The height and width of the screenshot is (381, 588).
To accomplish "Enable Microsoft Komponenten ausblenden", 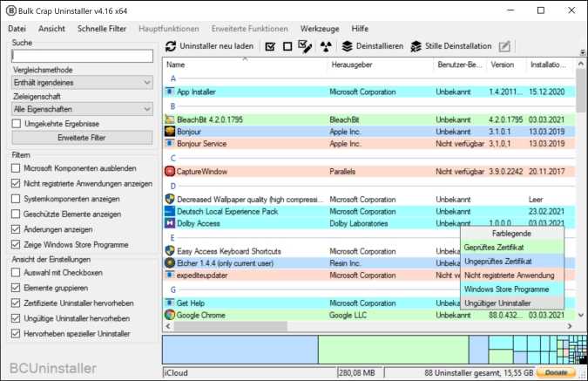I will 16,168.
